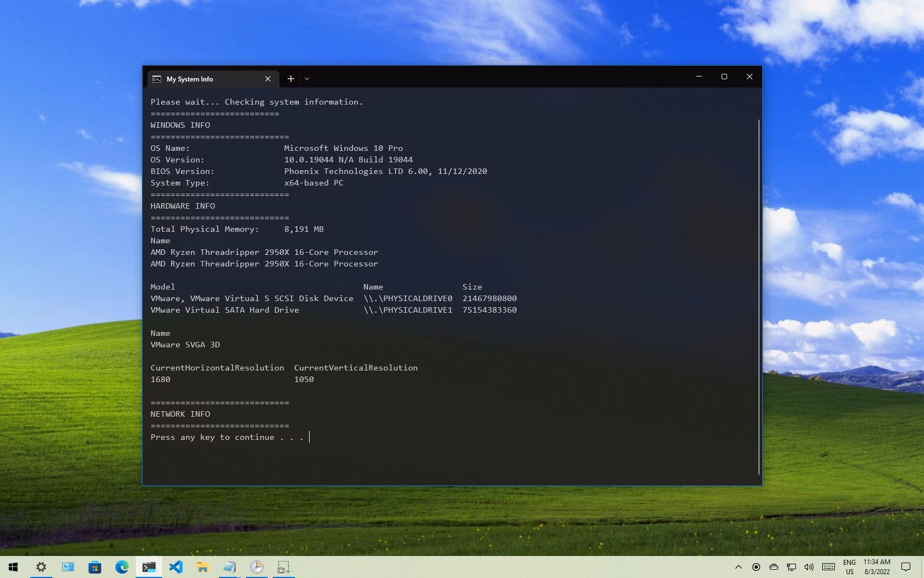924x578 pixels.
Task: Open the snipping tool taskbar icon
Action: [283, 567]
